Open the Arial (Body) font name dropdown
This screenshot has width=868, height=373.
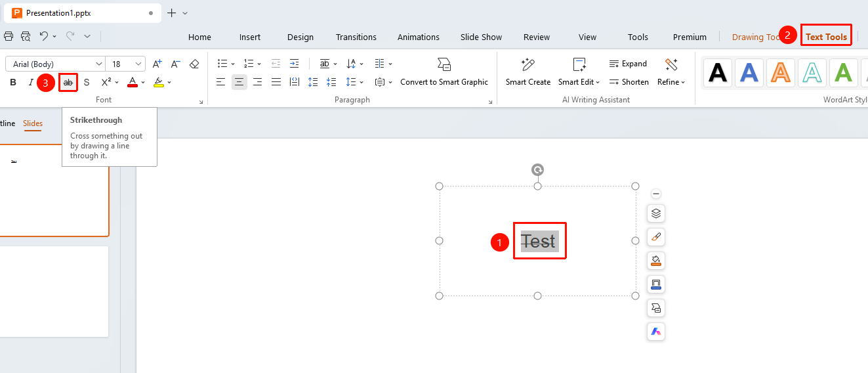(99, 64)
